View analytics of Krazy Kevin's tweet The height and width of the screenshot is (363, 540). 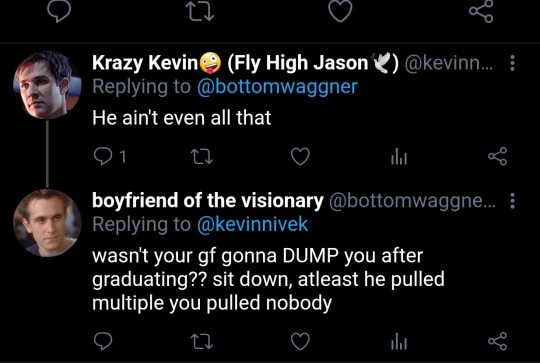coord(399,157)
